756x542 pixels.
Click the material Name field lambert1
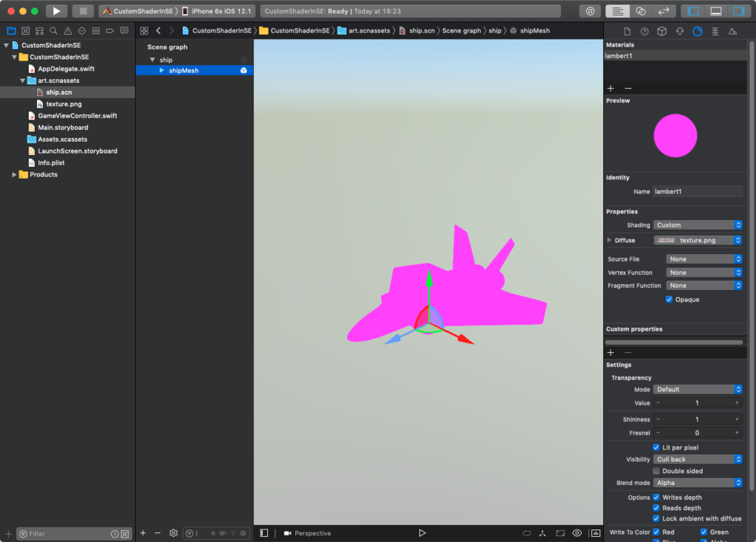698,191
